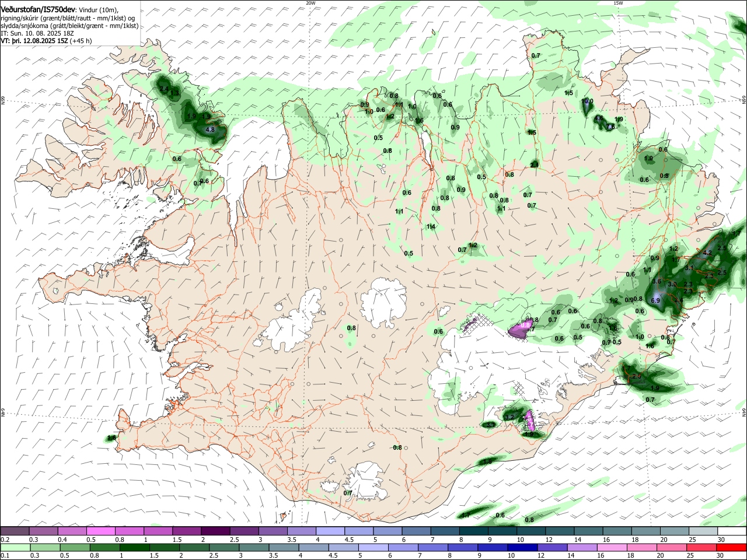Select the bright pink 0.5 swatch, upper row
747x560 pixels.
tap(100, 531)
